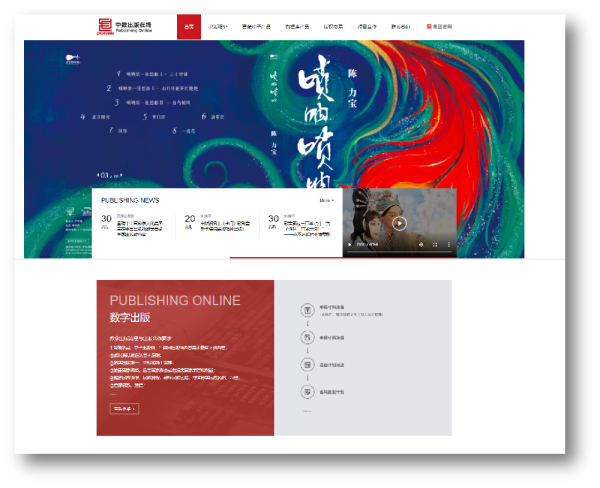Open the nav item right after the home tab
Viewport: 600px width, 488px height.
218,27
